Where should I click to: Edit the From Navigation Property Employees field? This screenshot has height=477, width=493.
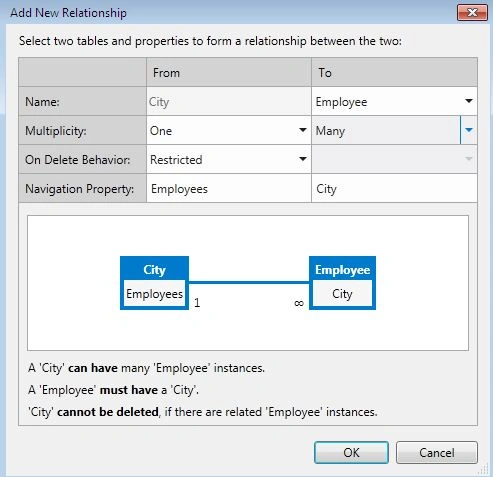[229, 189]
